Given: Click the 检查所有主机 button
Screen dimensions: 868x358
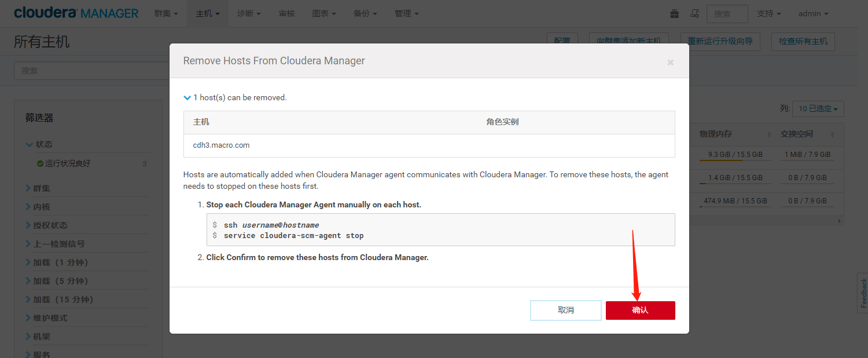Looking at the screenshot, I should coord(803,41).
